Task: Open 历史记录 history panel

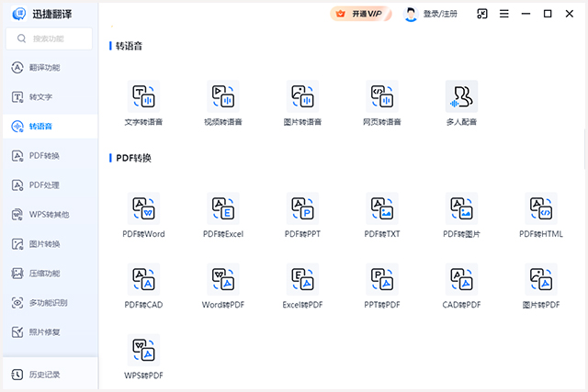Action: [51, 375]
